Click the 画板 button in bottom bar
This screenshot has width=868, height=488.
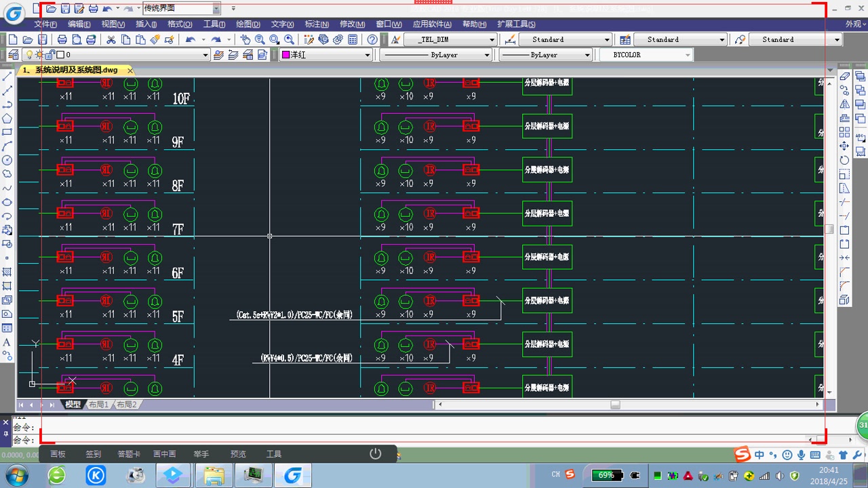coord(58,454)
